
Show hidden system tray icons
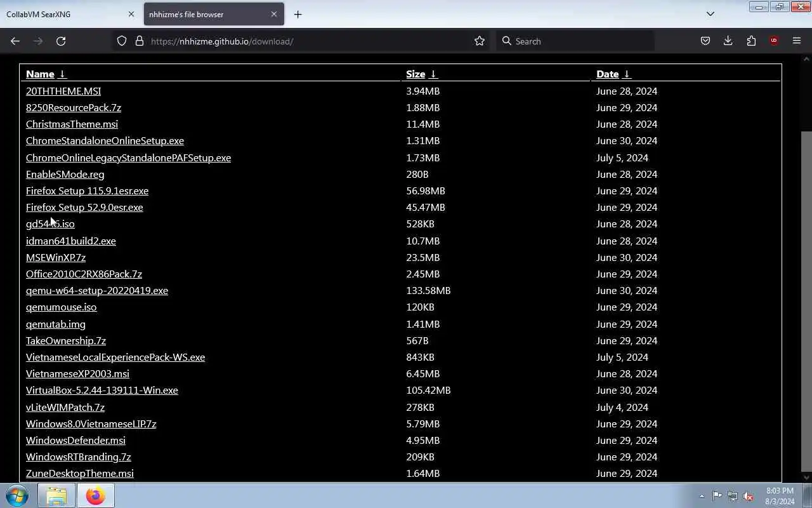tap(702, 497)
